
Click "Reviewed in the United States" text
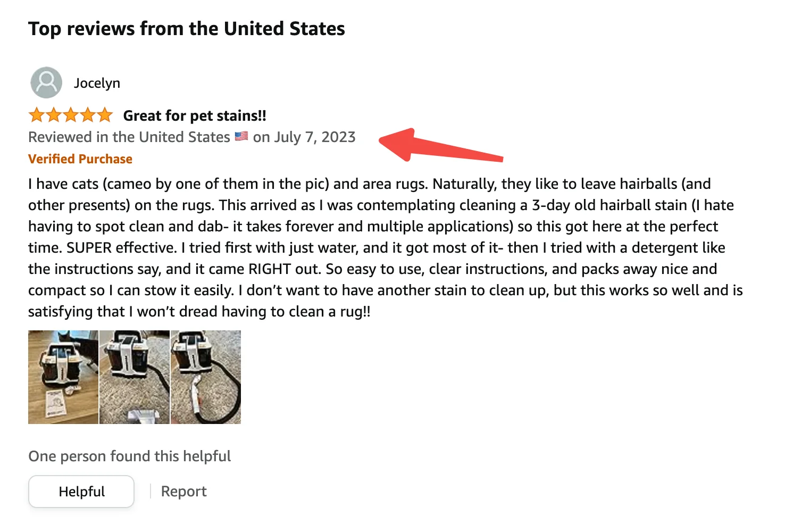(129, 137)
